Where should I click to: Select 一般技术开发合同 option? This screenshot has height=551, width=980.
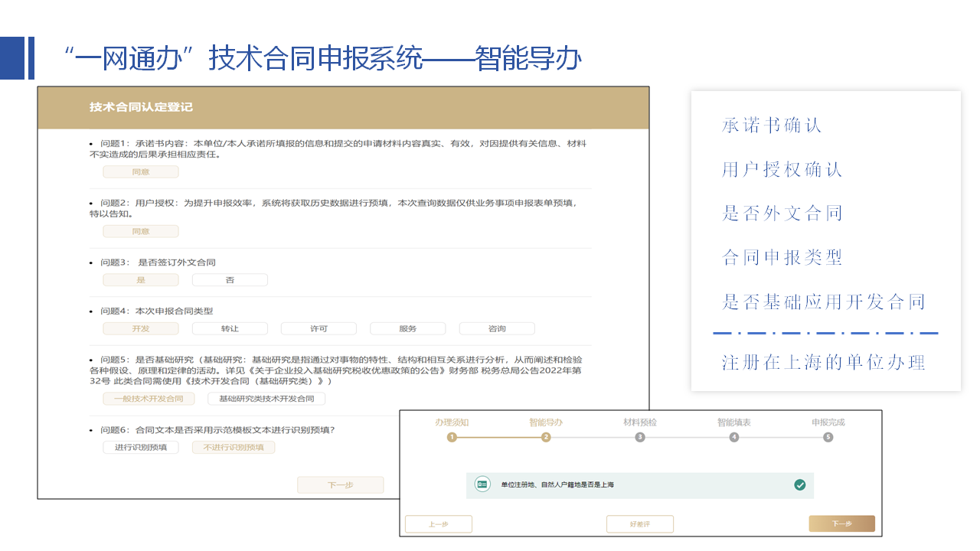[149, 399]
